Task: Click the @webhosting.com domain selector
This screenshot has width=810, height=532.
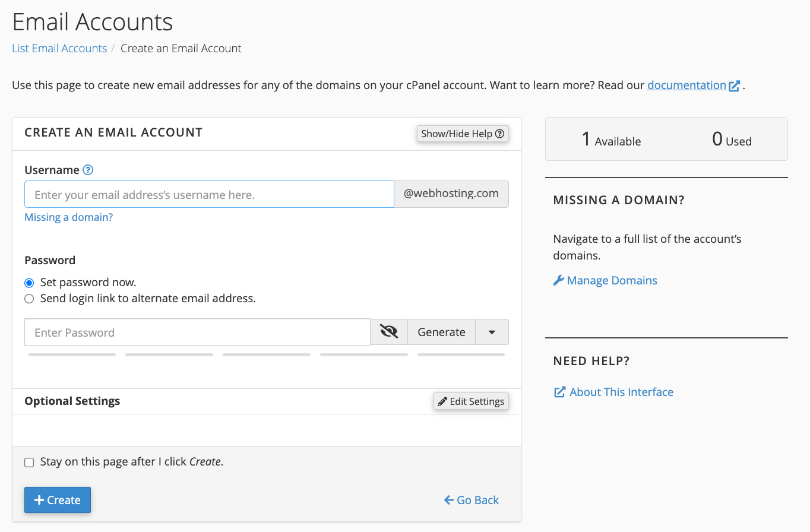Action: coord(451,194)
